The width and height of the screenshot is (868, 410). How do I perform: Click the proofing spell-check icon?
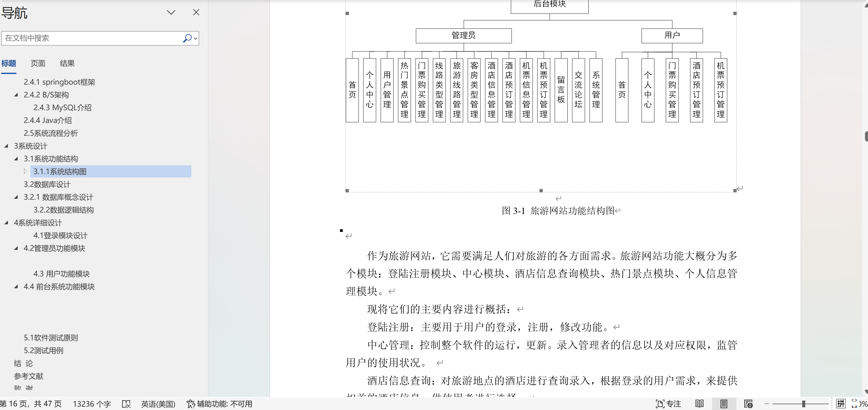[126, 404]
